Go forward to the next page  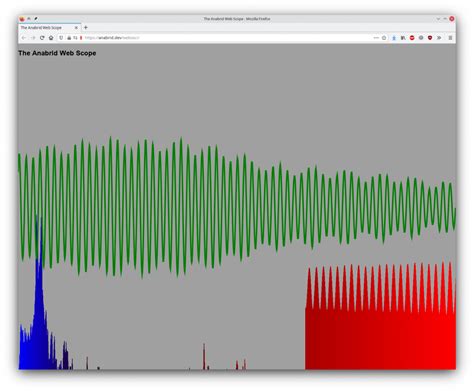33,38
